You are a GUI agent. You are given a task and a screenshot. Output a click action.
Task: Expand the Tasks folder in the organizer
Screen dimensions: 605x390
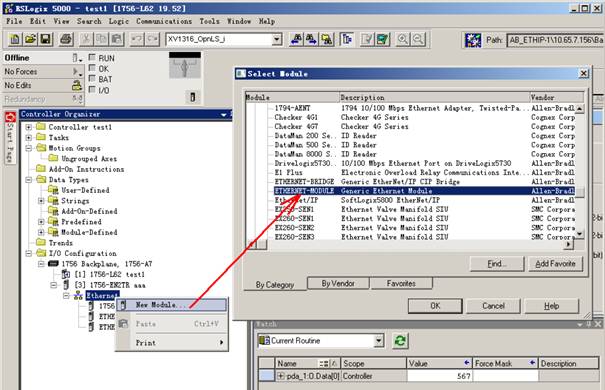pyautogui.click(x=29, y=137)
